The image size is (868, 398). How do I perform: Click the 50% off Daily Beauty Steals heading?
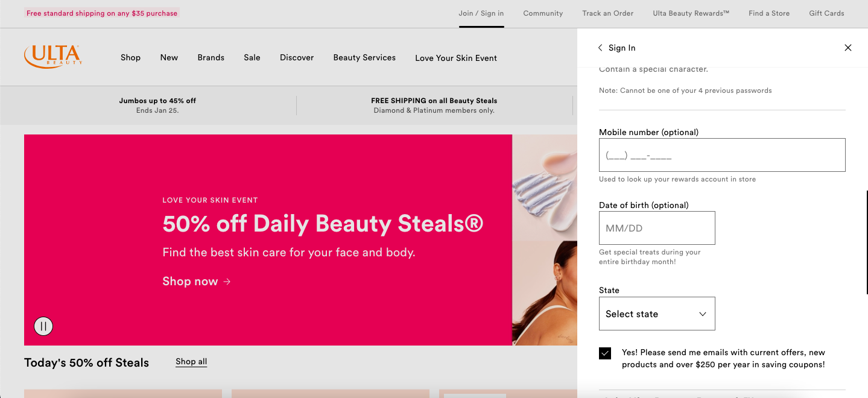(x=323, y=224)
